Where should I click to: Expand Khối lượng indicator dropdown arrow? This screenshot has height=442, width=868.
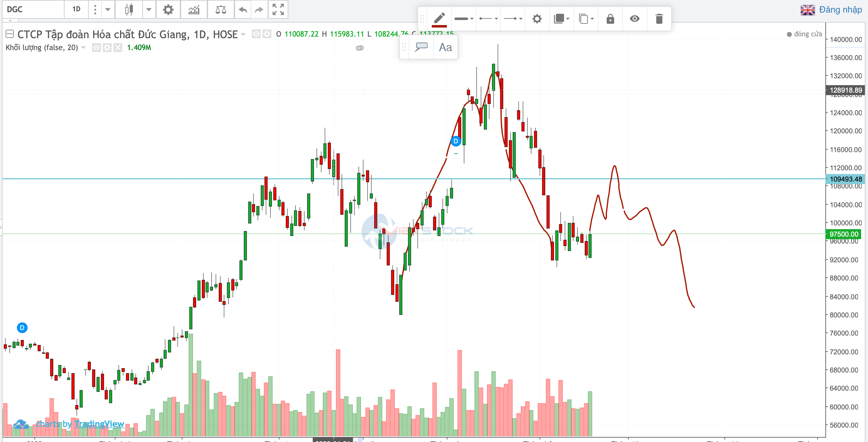(84, 48)
